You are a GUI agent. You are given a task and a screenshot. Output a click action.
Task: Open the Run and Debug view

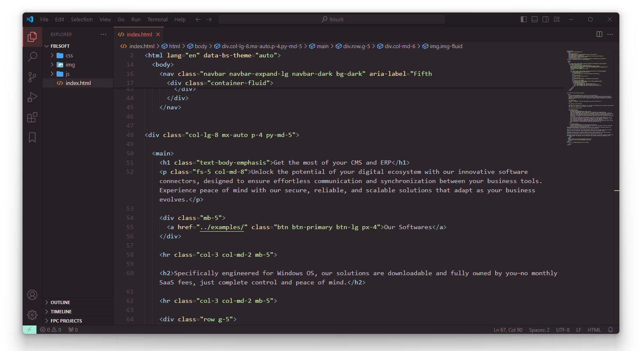(x=32, y=97)
